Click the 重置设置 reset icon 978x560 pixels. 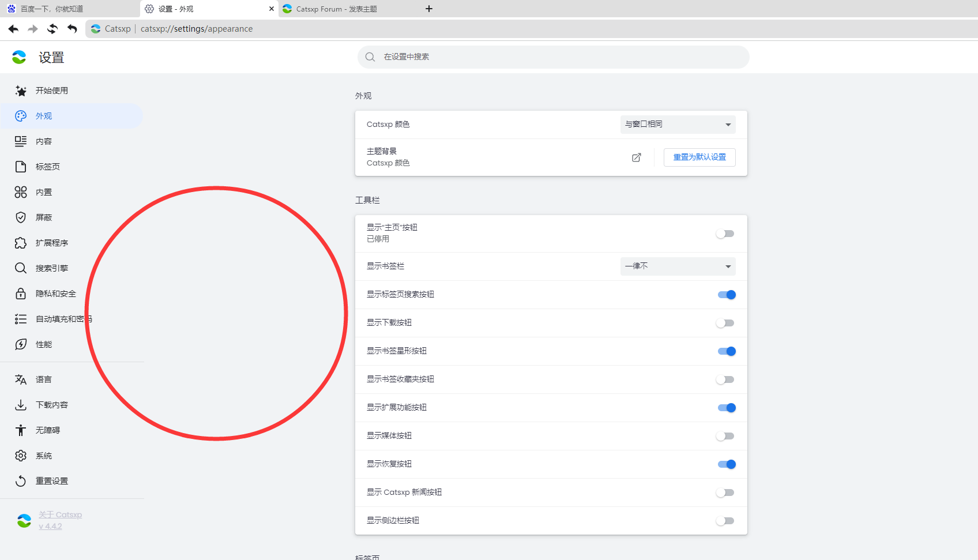click(21, 481)
